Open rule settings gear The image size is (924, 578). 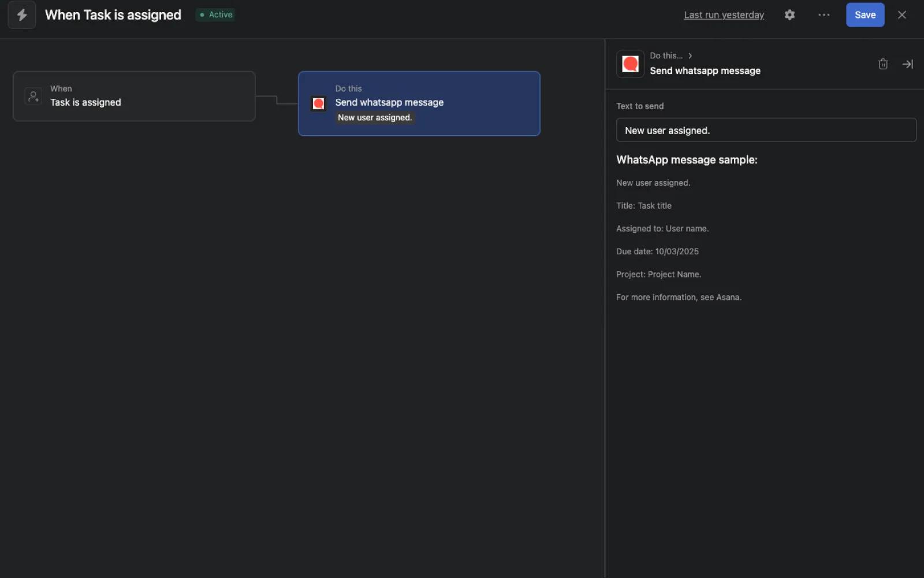tap(789, 15)
